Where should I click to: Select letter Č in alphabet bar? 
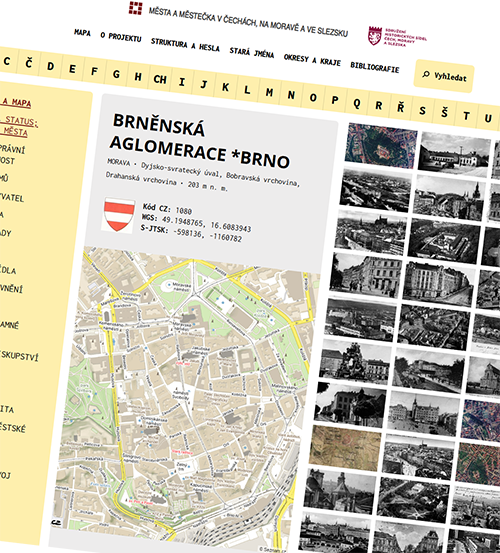pyautogui.click(x=29, y=63)
